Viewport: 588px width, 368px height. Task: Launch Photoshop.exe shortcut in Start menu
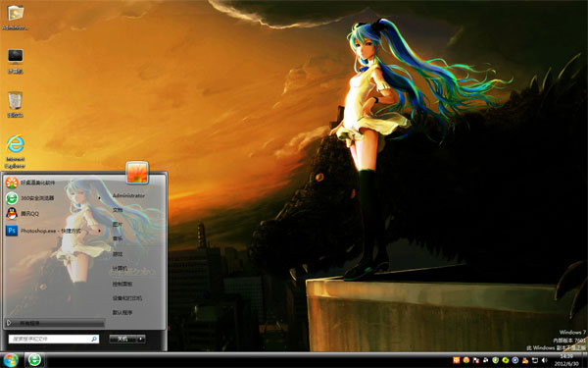pyautogui.click(x=43, y=231)
